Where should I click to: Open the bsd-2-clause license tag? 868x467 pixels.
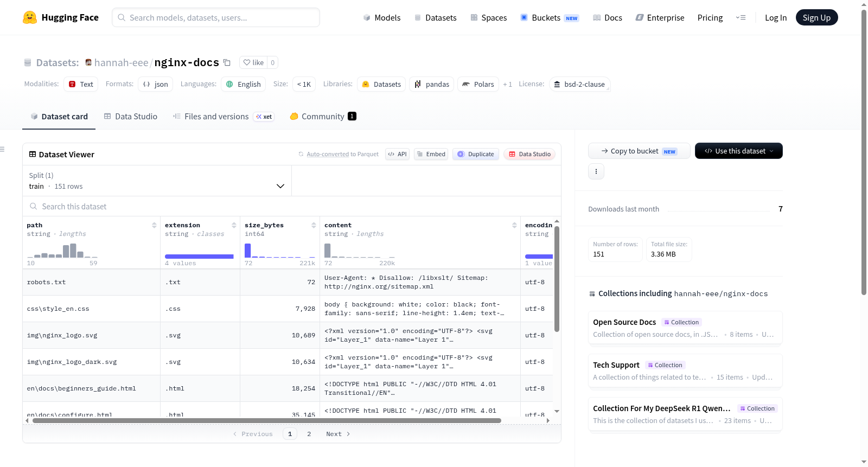pyautogui.click(x=579, y=84)
